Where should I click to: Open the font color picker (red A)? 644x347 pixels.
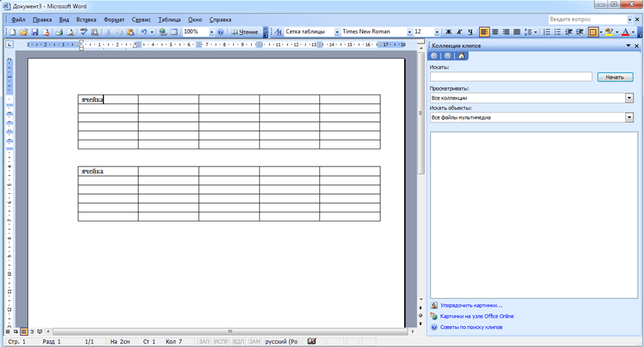tap(625, 33)
